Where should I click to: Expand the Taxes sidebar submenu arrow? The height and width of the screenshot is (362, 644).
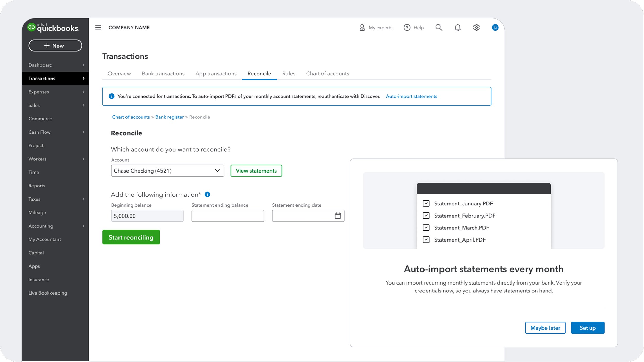tap(83, 199)
